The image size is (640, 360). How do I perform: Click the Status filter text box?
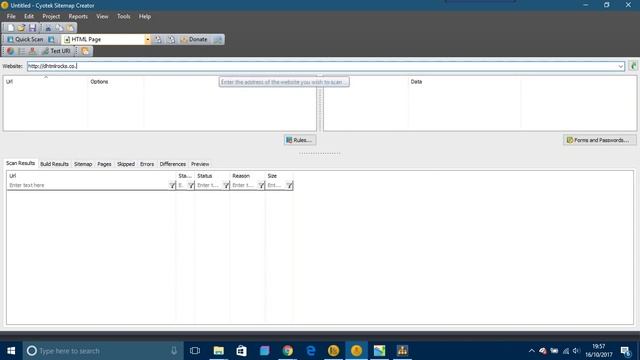(x=209, y=185)
